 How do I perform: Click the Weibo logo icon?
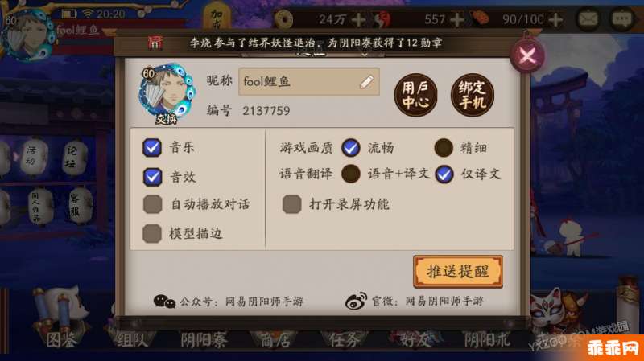pos(356,302)
